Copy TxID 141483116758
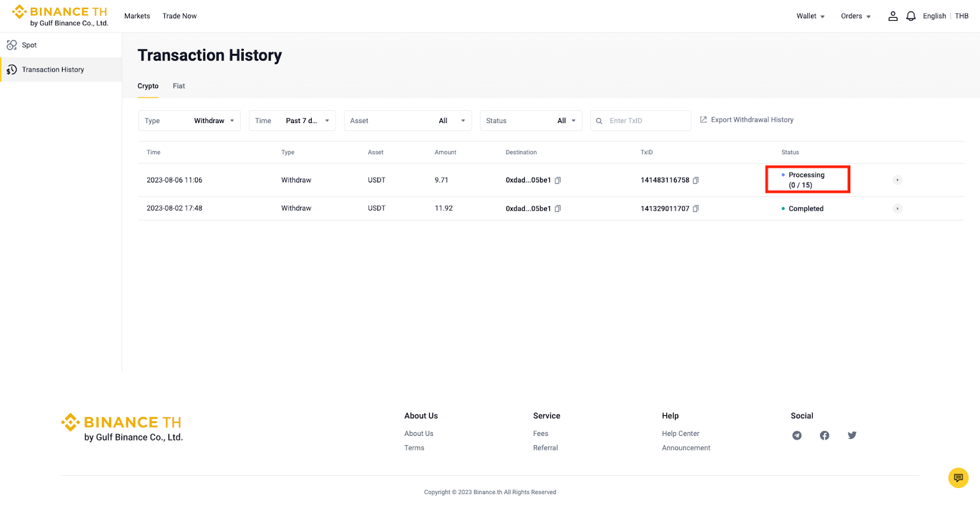The width and height of the screenshot is (980, 507). (696, 181)
